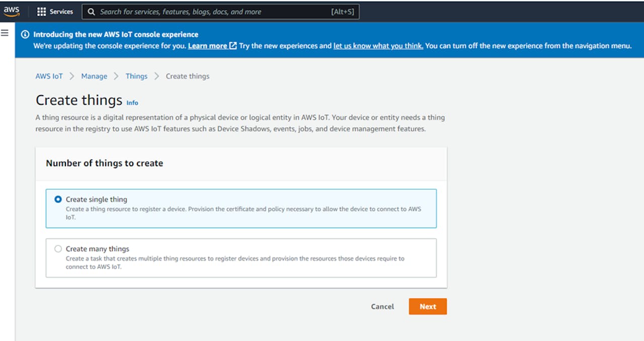Open the Services grid menu
644x341 pixels.
pyautogui.click(x=55, y=12)
